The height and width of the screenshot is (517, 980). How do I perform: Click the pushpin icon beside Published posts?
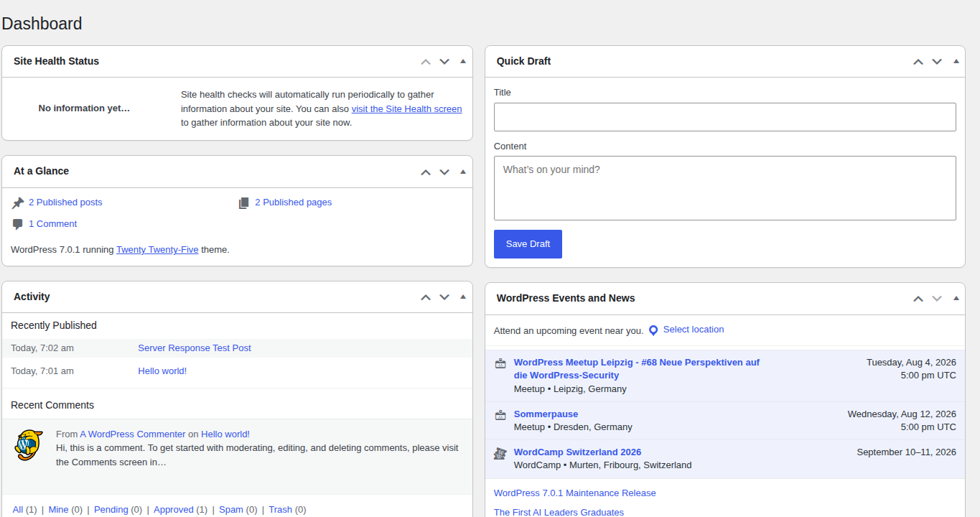coord(18,203)
